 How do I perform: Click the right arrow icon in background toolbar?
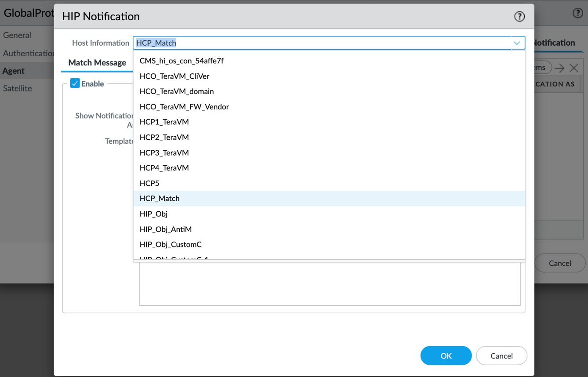pyautogui.click(x=559, y=68)
